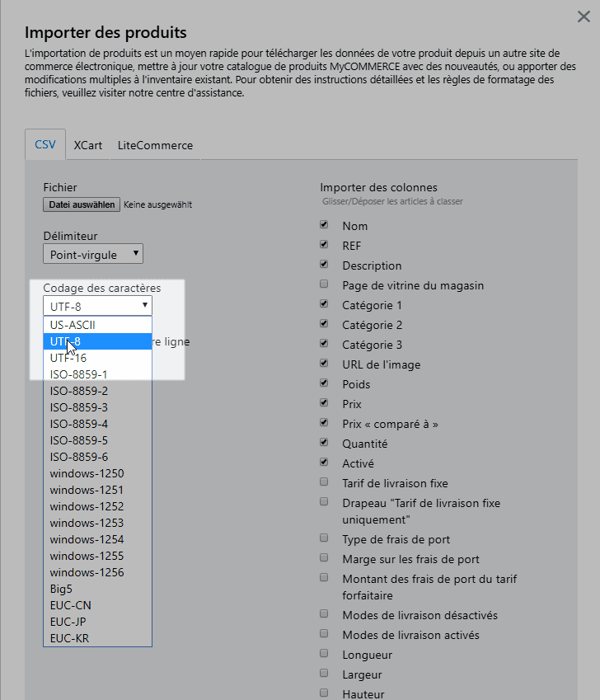This screenshot has height=700, width=600.
Task: Pick windows-1251 encoding
Action: point(98,491)
